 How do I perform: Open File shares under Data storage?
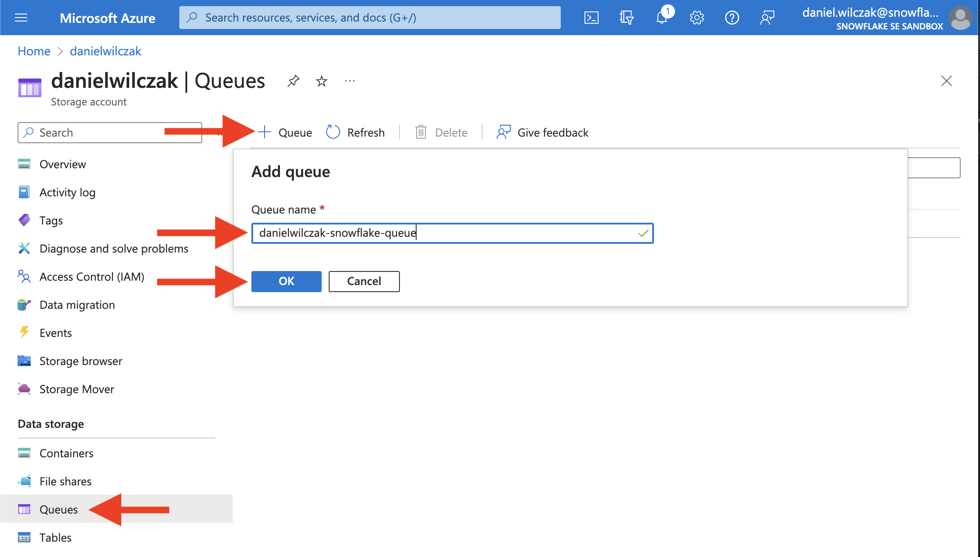(65, 481)
